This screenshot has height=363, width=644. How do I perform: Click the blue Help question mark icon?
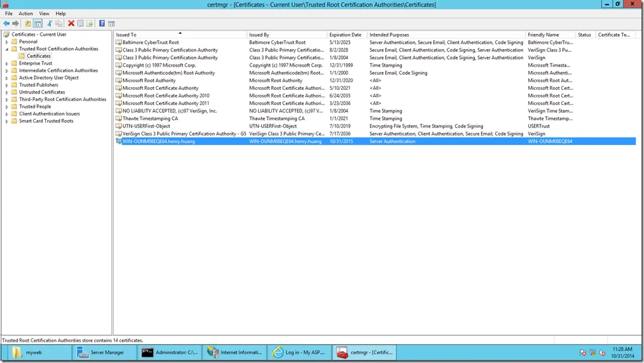click(102, 23)
